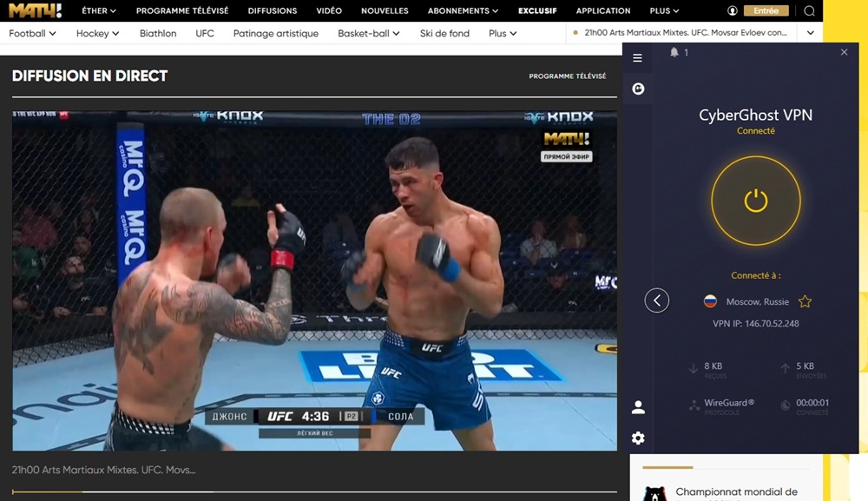The height and width of the screenshot is (501, 868).
Task: Click the Russia flag beside Moscow server
Action: 711,301
